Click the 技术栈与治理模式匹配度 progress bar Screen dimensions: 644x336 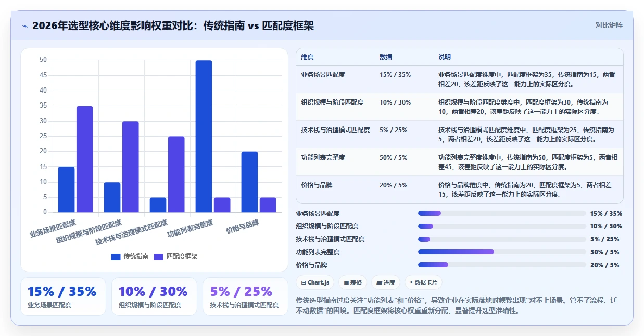tap(502, 239)
